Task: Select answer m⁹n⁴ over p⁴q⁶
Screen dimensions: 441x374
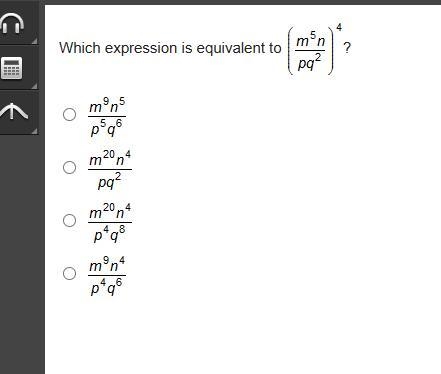Action: pos(69,273)
